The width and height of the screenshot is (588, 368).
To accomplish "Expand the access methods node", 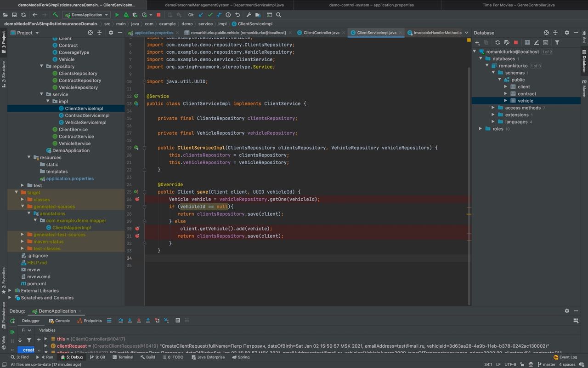I will (x=493, y=108).
